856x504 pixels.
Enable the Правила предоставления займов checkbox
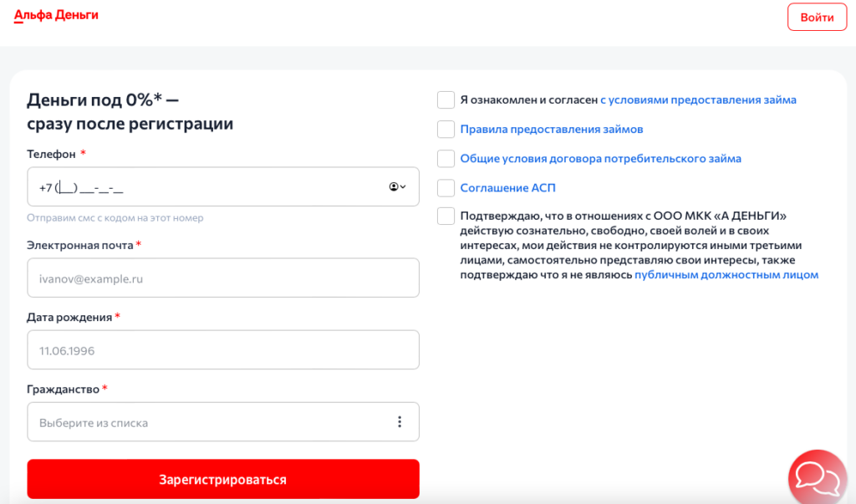(446, 129)
